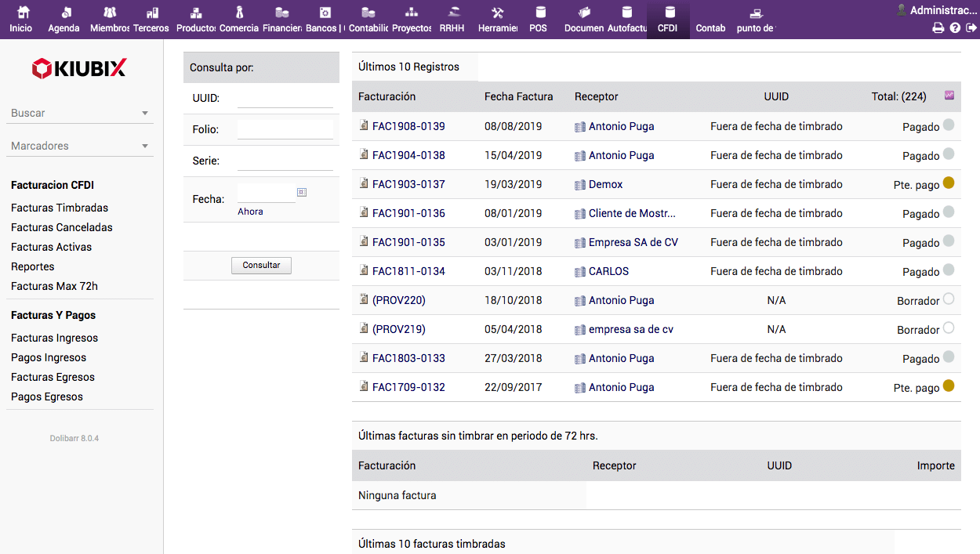This screenshot has height=554, width=980.
Task: Click the Ahora link under Fecha
Action: [x=250, y=212]
